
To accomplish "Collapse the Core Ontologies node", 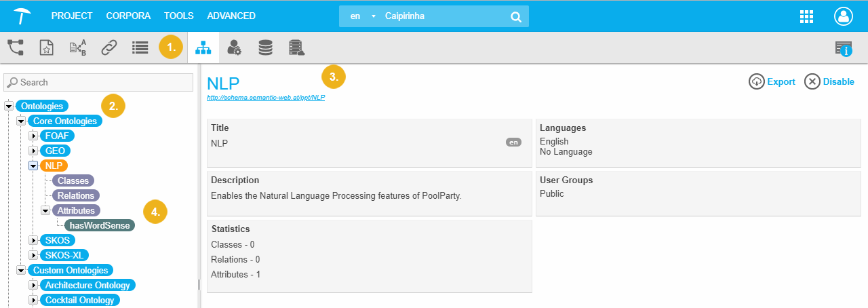I will [x=21, y=121].
